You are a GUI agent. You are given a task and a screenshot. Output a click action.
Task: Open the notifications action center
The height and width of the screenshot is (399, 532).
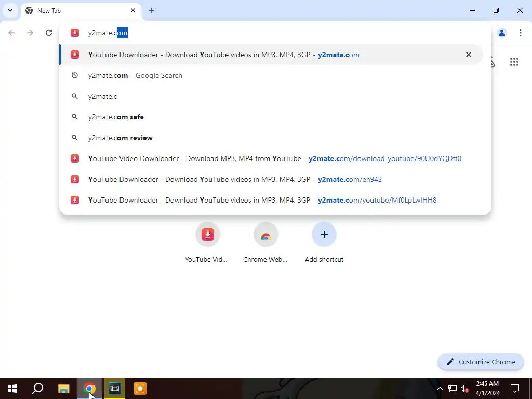point(515,389)
